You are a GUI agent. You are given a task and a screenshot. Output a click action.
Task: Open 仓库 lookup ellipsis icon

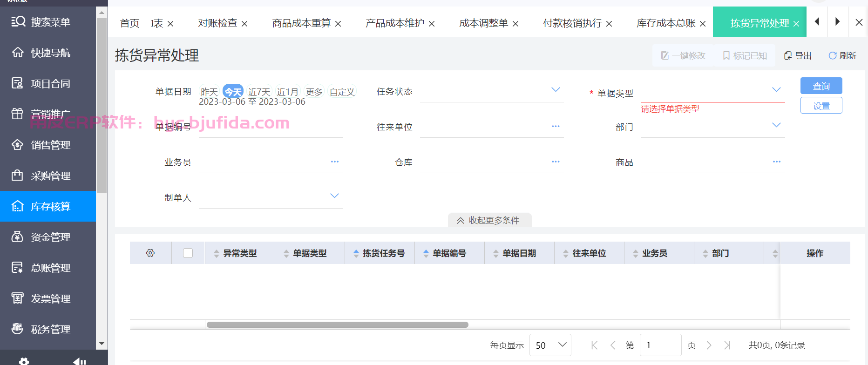click(556, 162)
